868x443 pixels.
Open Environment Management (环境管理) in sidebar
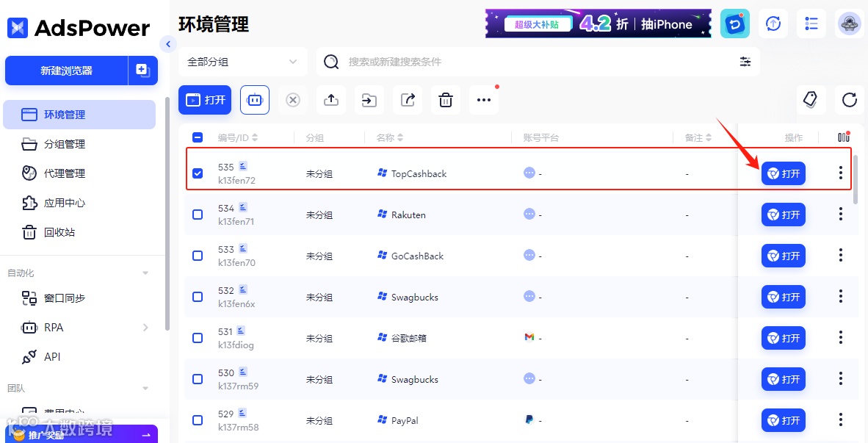pos(79,115)
